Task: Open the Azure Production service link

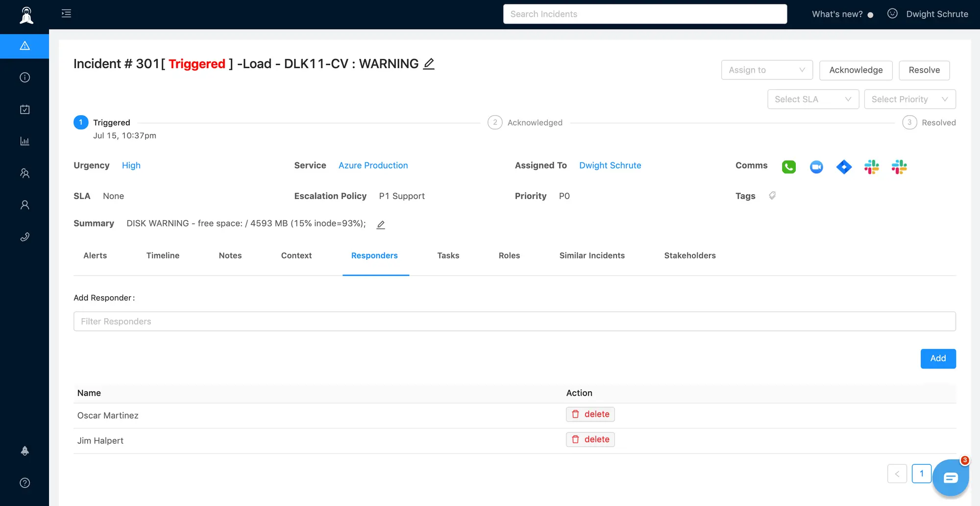Action: pos(373,166)
